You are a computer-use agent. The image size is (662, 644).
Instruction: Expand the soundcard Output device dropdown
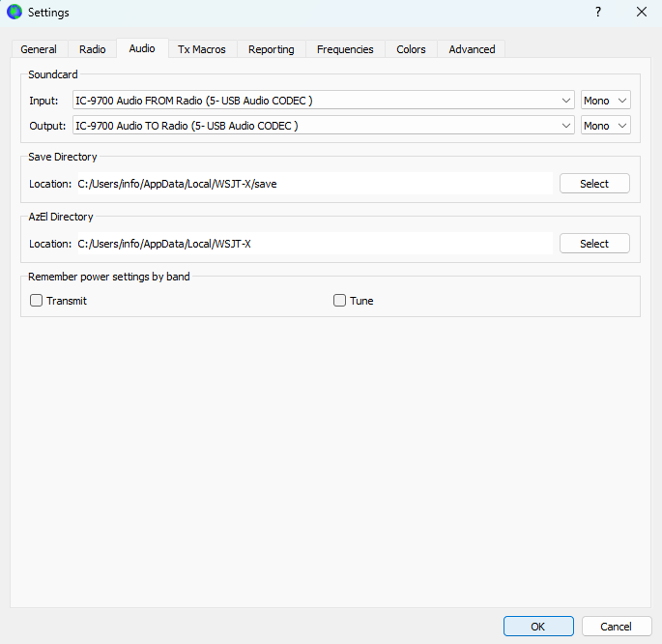[324, 126]
